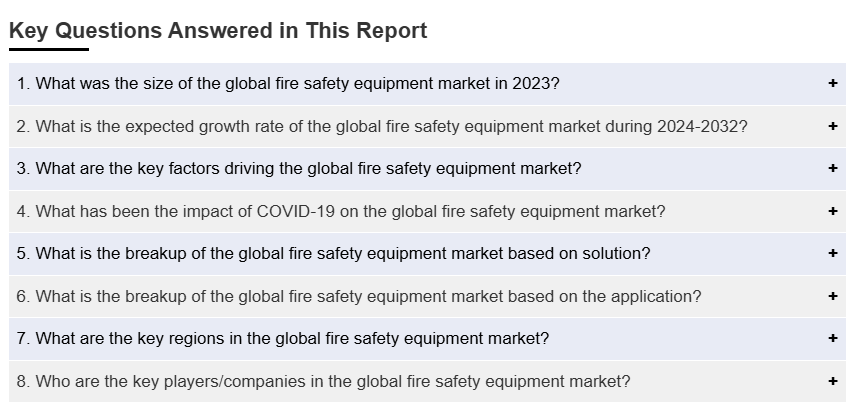The image size is (854, 409).
Task: Open COVID-19 impact answer via plus icon
Action: click(x=832, y=211)
